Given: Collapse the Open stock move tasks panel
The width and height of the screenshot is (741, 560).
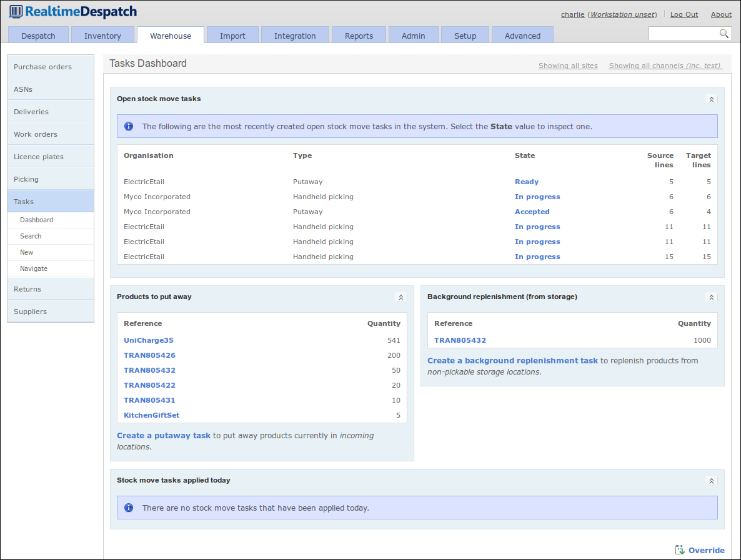Looking at the screenshot, I should click(711, 99).
